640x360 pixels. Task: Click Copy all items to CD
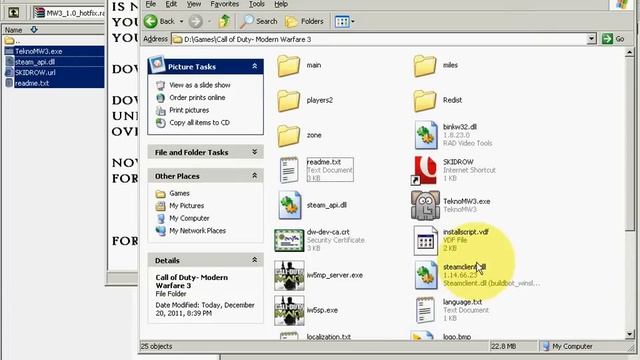click(199, 122)
